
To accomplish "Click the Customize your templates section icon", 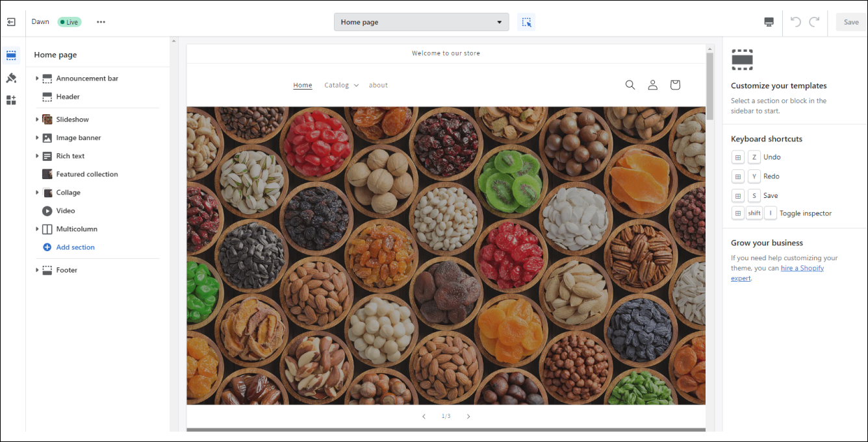I will pyautogui.click(x=742, y=59).
